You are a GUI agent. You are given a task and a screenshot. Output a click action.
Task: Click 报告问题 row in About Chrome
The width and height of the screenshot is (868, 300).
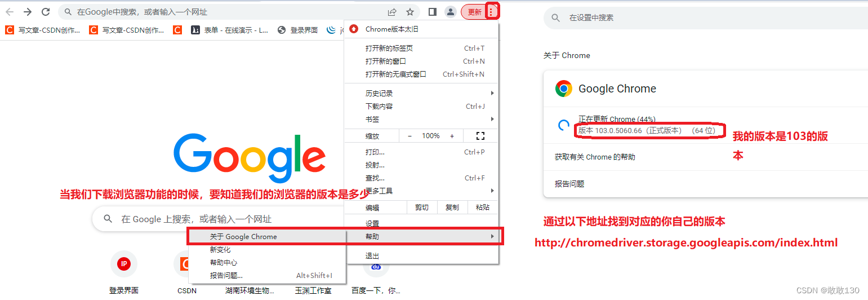(706, 184)
